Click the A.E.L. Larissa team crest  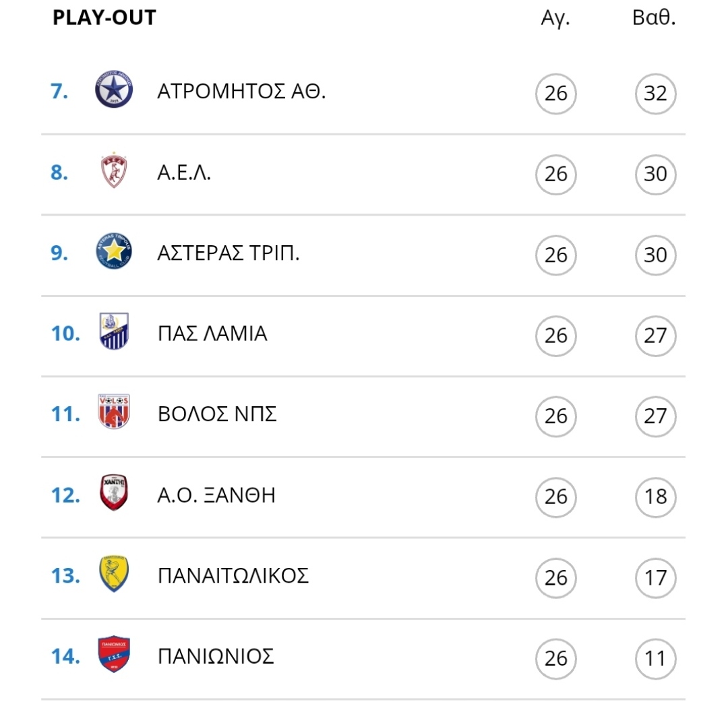tap(114, 170)
